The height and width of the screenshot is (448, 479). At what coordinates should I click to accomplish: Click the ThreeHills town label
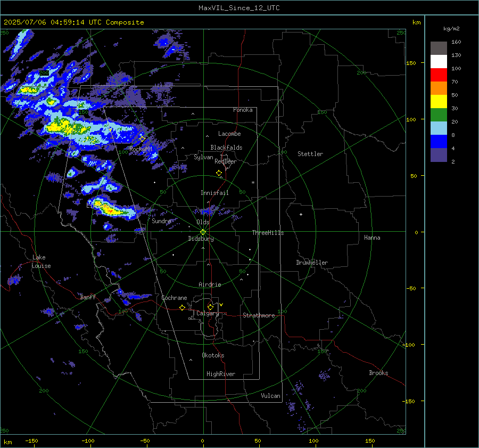(x=268, y=233)
